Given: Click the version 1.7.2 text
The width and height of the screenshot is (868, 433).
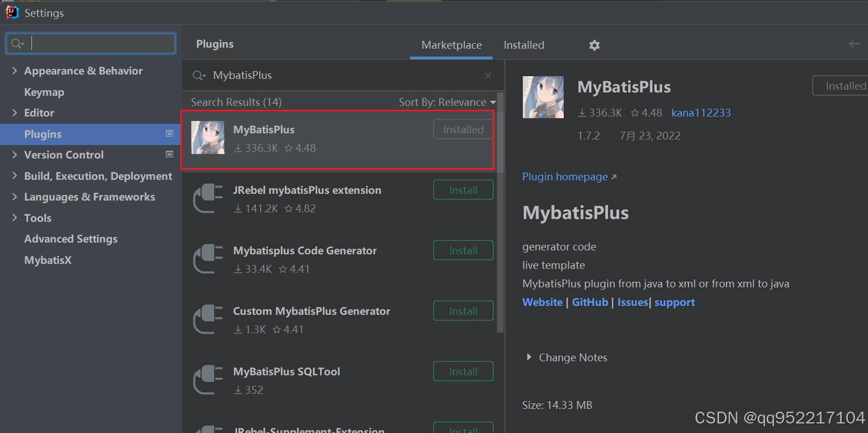Looking at the screenshot, I should (x=589, y=136).
